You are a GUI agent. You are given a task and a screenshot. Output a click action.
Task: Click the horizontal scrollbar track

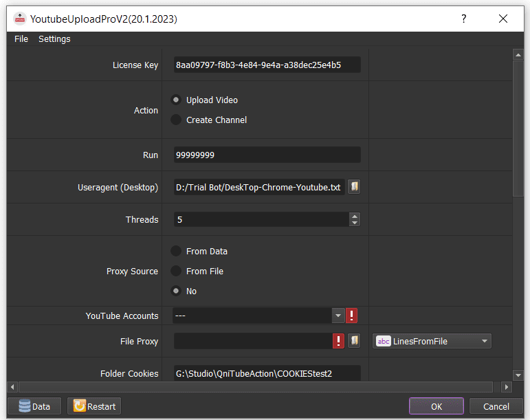click(256, 387)
